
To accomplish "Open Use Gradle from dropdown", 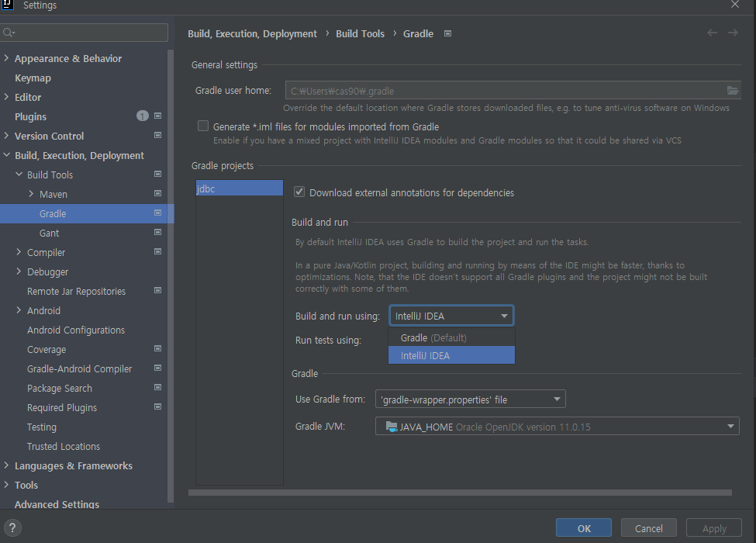I will click(x=470, y=399).
